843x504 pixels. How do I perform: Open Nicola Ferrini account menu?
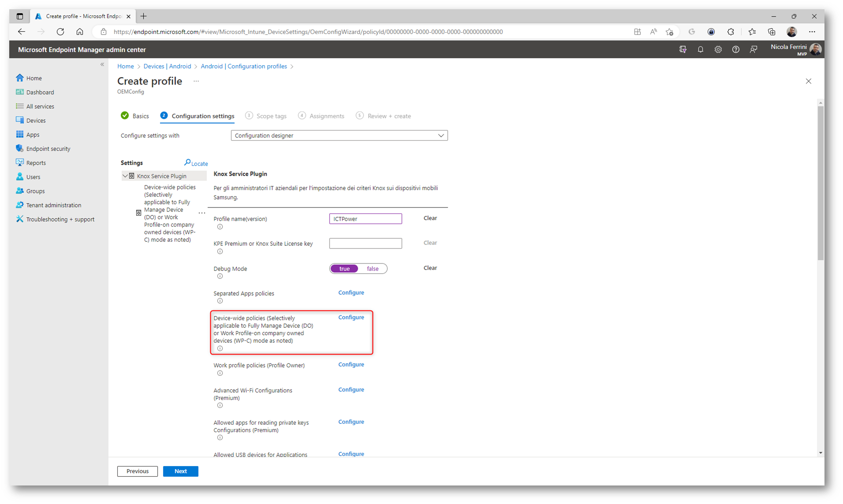click(796, 49)
